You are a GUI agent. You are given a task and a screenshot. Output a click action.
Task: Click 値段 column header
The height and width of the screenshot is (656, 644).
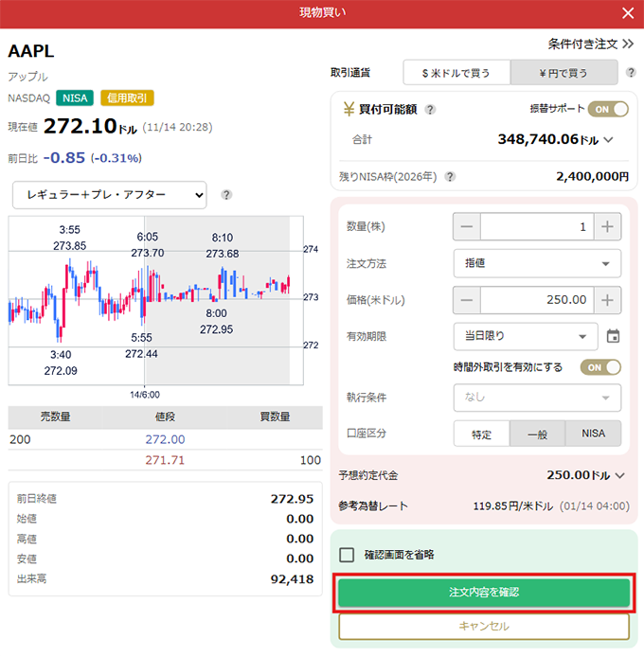pyautogui.click(x=165, y=417)
